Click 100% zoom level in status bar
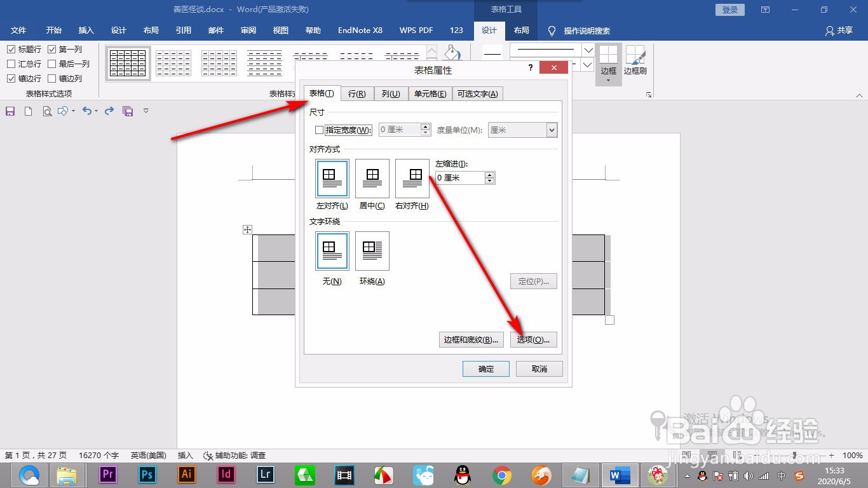 click(x=852, y=456)
